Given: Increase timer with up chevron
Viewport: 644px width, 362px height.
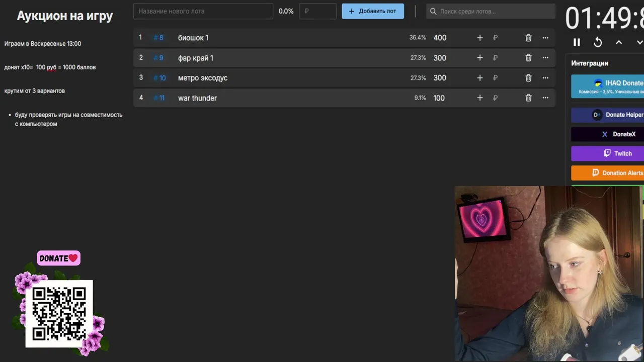Looking at the screenshot, I should coord(619,43).
